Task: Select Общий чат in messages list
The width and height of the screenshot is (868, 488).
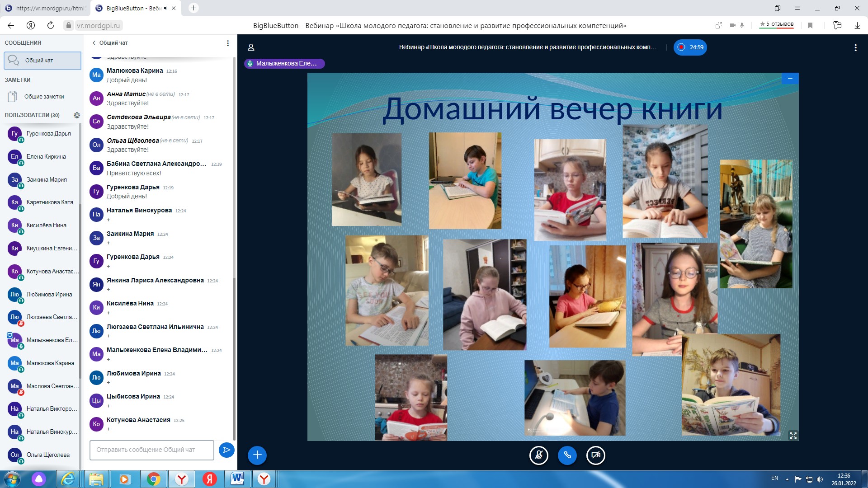Action: (x=42, y=61)
